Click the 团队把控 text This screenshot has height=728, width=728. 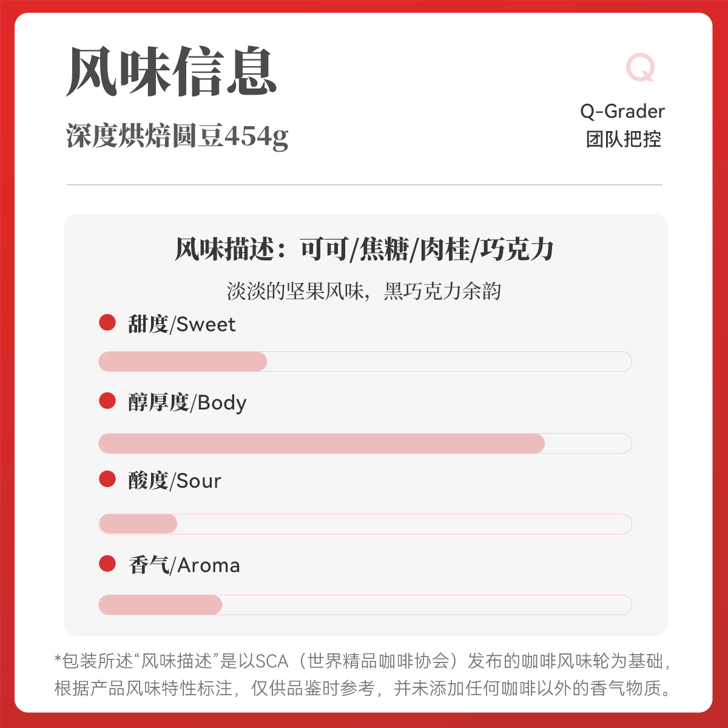click(623, 139)
